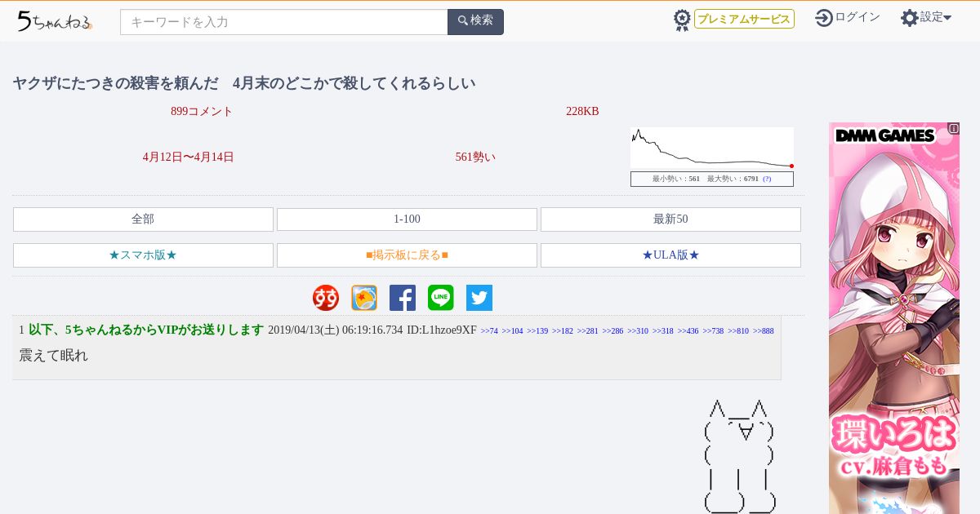Open reply anchor >>281
Screen dimensions: 980x514
pyautogui.click(x=588, y=331)
